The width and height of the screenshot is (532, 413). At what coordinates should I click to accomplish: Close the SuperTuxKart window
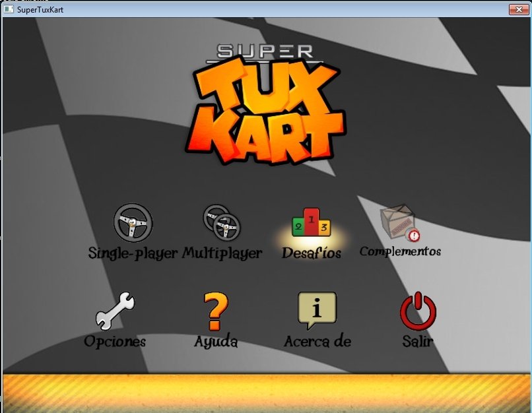[x=519, y=9]
